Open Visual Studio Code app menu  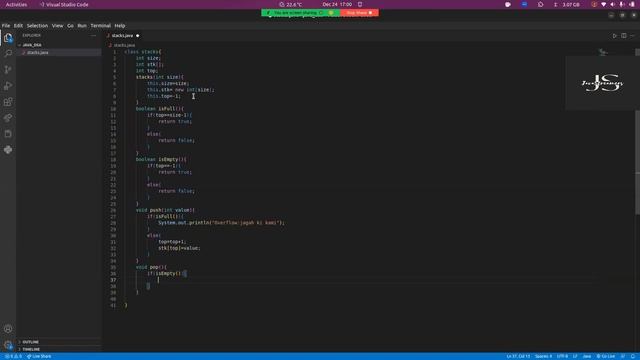(64, 4)
